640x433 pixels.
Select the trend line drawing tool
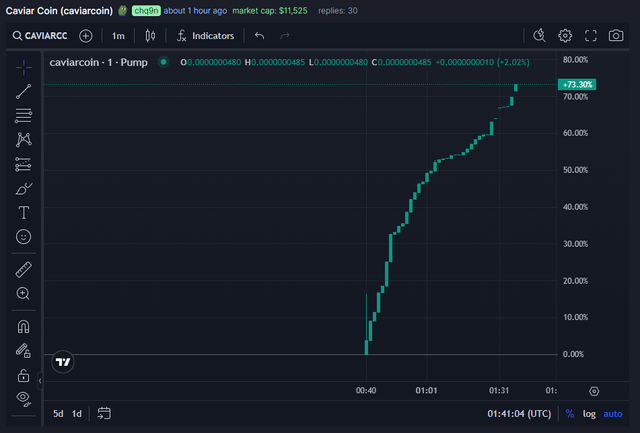[x=24, y=91]
